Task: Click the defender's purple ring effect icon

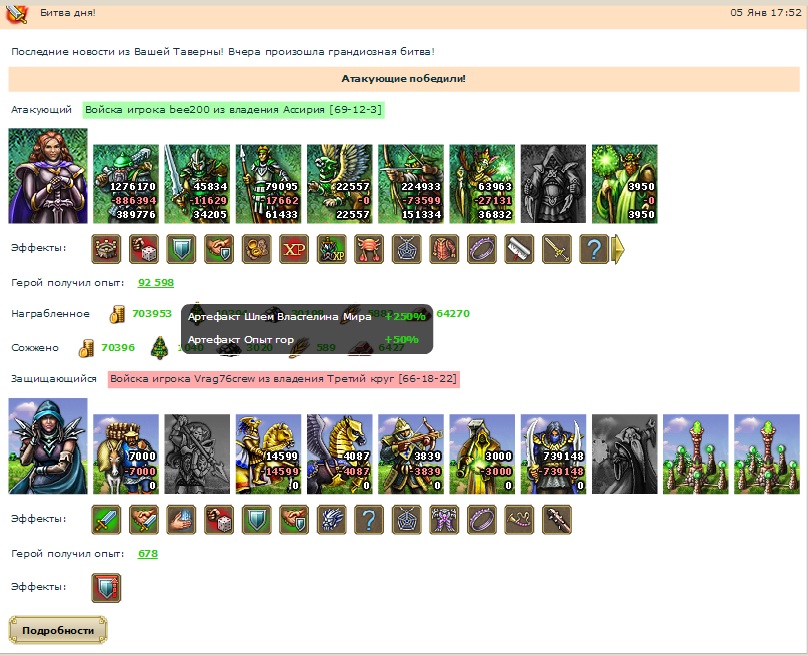Action: [482, 519]
